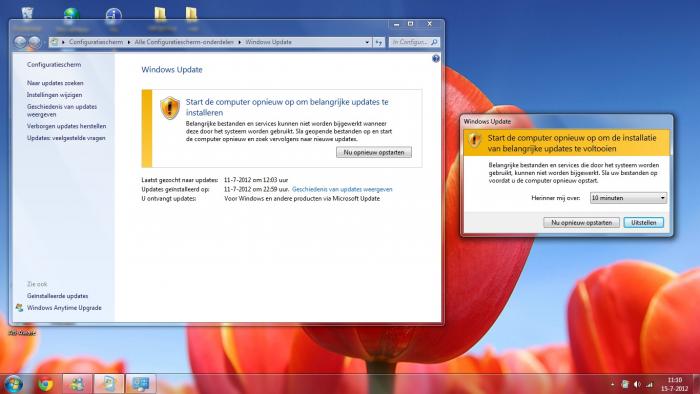Open the volume speaker icon in tray

click(x=637, y=384)
